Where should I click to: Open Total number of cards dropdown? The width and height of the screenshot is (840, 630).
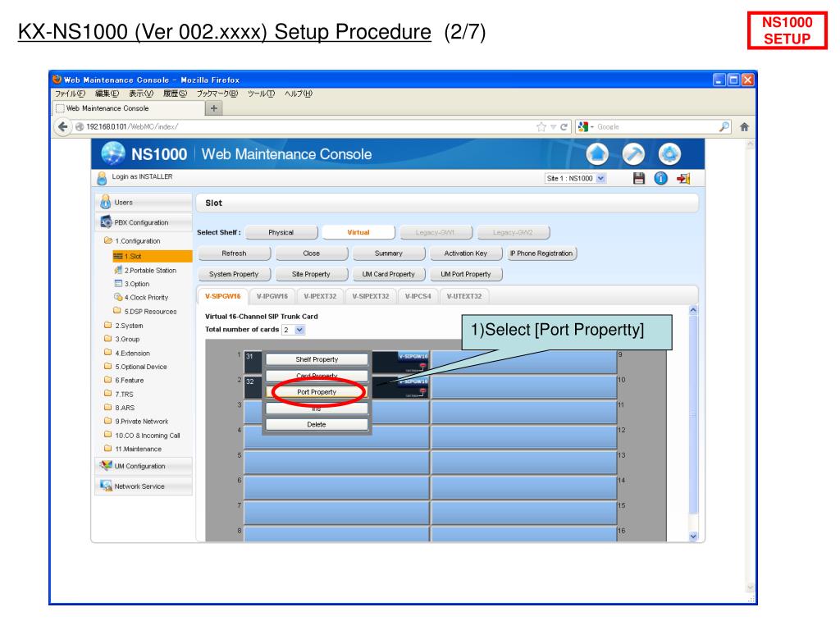coord(294,330)
